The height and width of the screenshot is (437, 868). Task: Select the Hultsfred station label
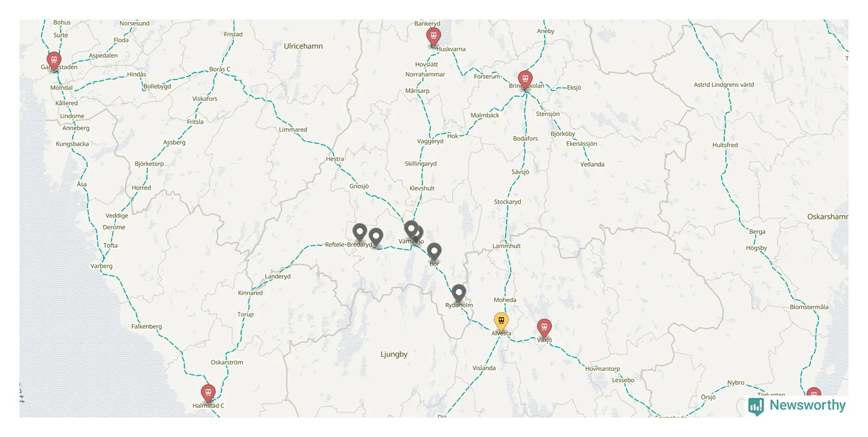(725, 145)
